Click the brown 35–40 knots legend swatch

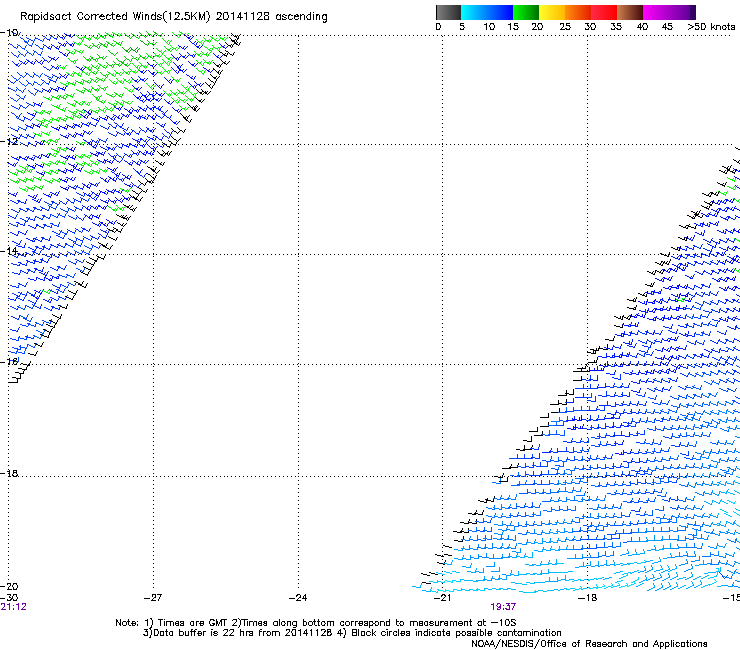pos(630,12)
